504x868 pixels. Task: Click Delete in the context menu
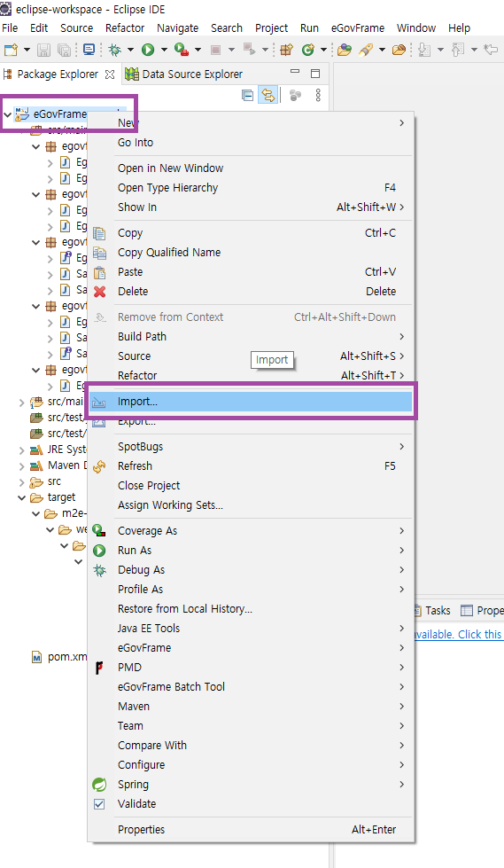click(x=251, y=291)
